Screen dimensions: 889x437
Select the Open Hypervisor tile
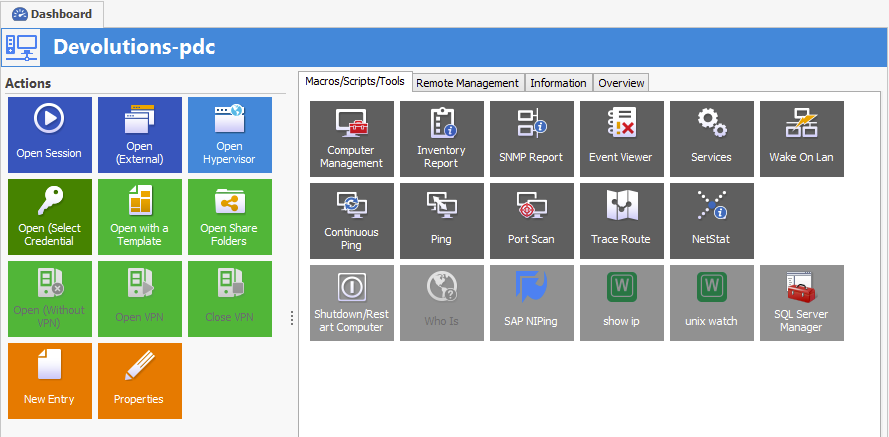point(229,133)
